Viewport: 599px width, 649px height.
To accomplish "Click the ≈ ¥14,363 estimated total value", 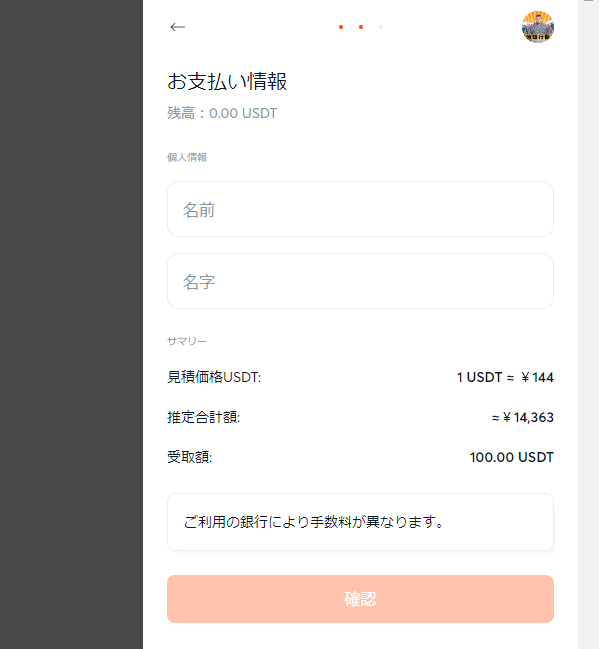I will click(x=522, y=417).
